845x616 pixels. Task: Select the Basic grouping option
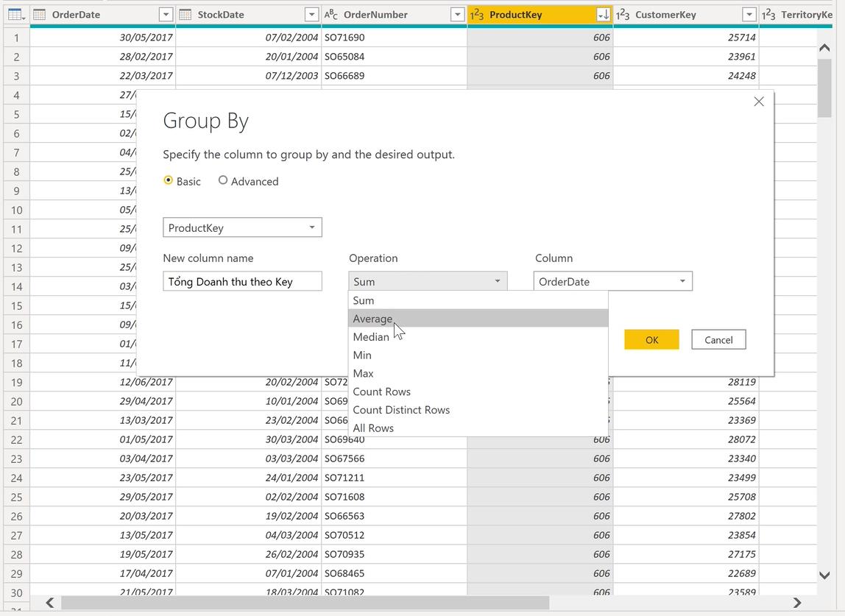tap(168, 180)
